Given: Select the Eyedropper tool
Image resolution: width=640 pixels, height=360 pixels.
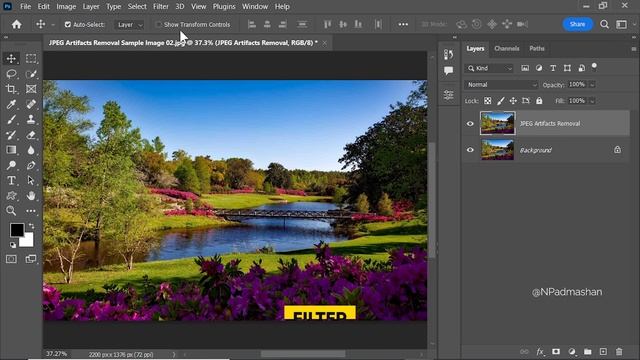Looking at the screenshot, I should pyautogui.click(x=11, y=104).
